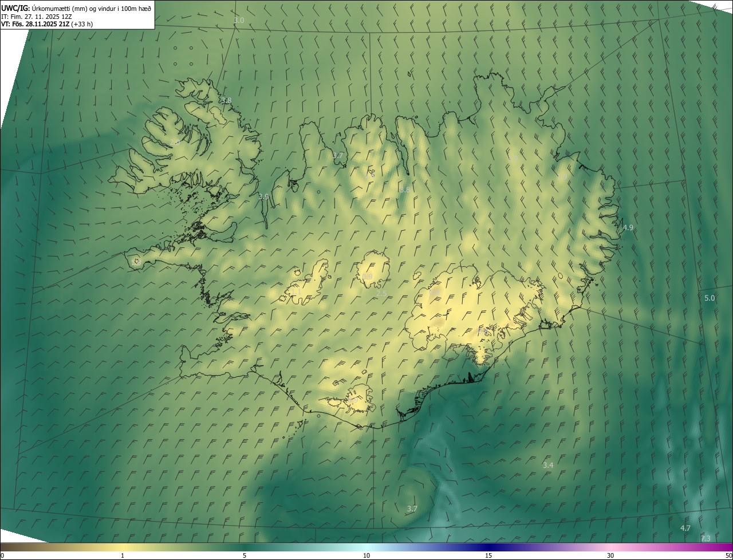This screenshot has width=733, height=560.
Task: Click the 3.0 value label on the map
Action: [x=239, y=20]
